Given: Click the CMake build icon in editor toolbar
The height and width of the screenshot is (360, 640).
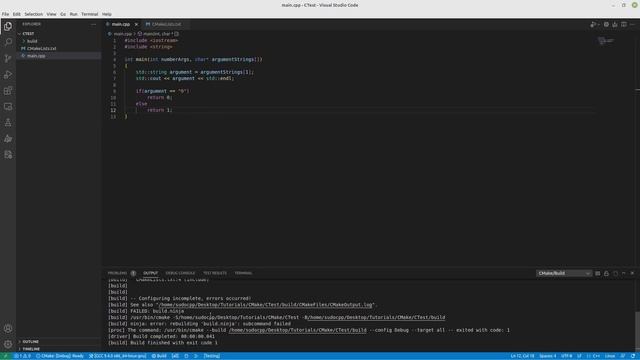Looking at the screenshot, I should 615,24.
